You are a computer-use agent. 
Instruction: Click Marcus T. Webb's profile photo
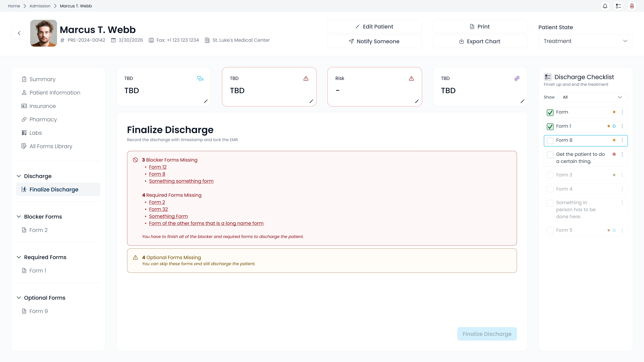pyautogui.click(x=43, y=33)
